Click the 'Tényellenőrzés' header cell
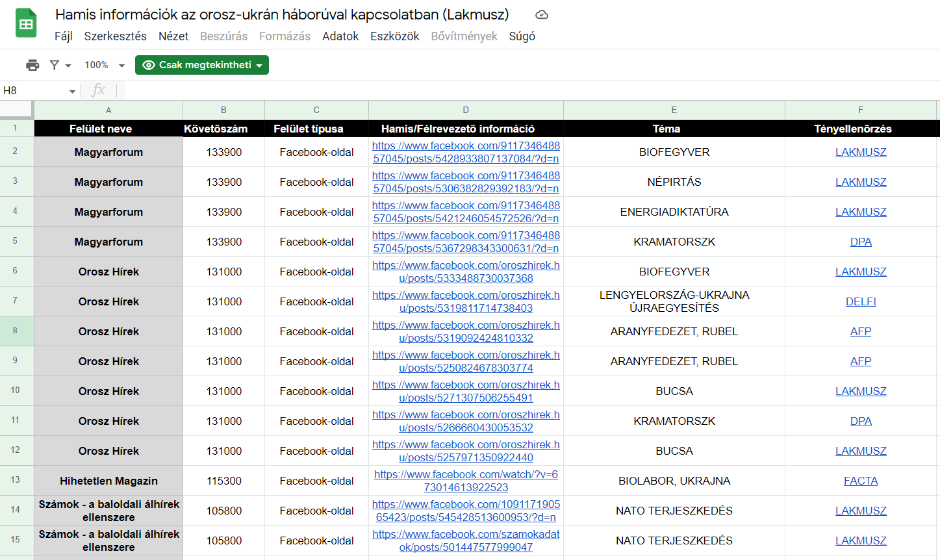Image resolution: width=940 pixels, height=560 pixels. coord(861,129)
